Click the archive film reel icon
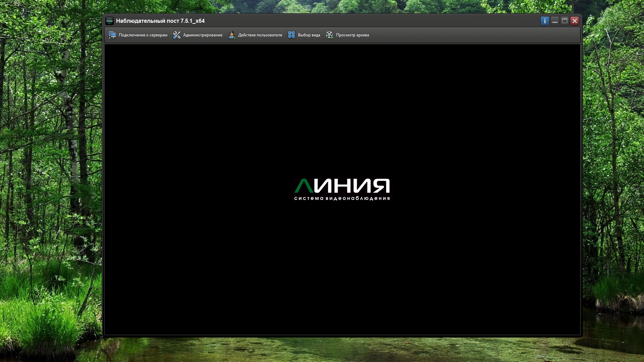Screen dimensions: 644x362 pyautogui.click(x=330, y=35)
